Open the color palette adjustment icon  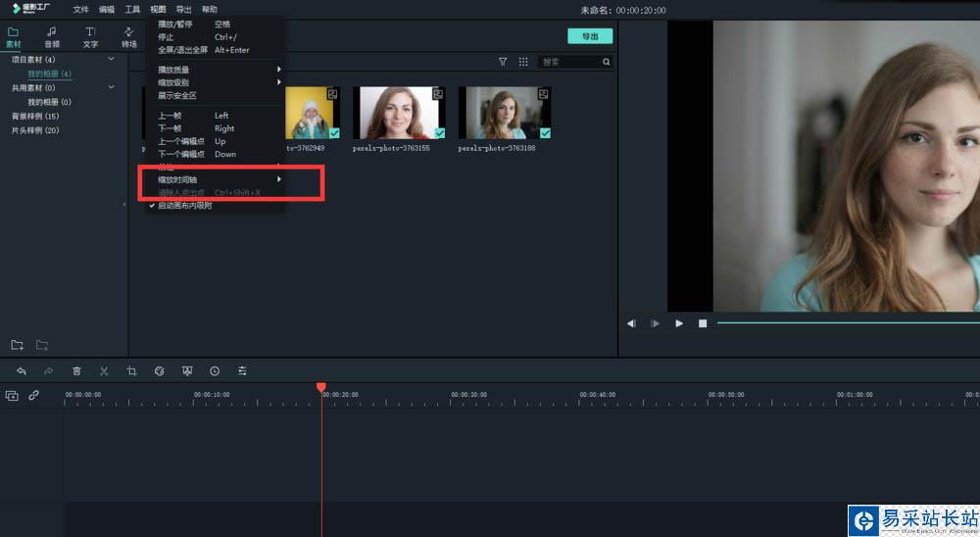[160, 370]
